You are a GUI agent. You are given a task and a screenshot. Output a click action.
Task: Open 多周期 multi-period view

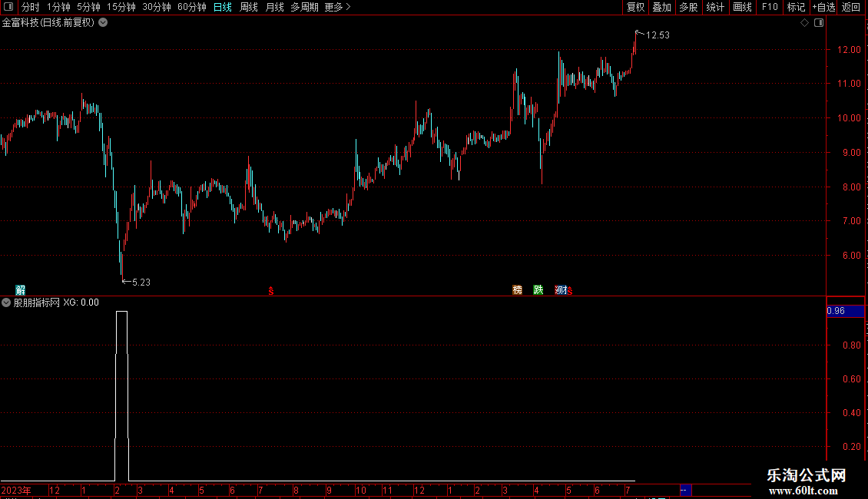coord(304,7)
